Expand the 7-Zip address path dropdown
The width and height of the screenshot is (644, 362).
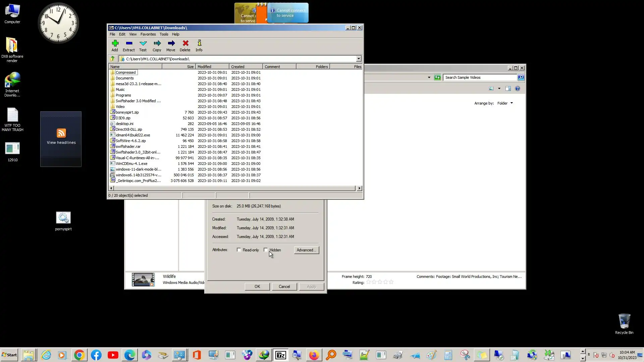(x=359, y=59)
